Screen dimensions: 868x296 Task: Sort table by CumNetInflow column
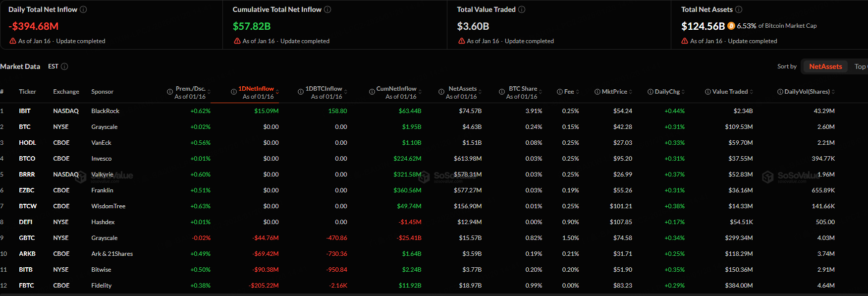396,89
